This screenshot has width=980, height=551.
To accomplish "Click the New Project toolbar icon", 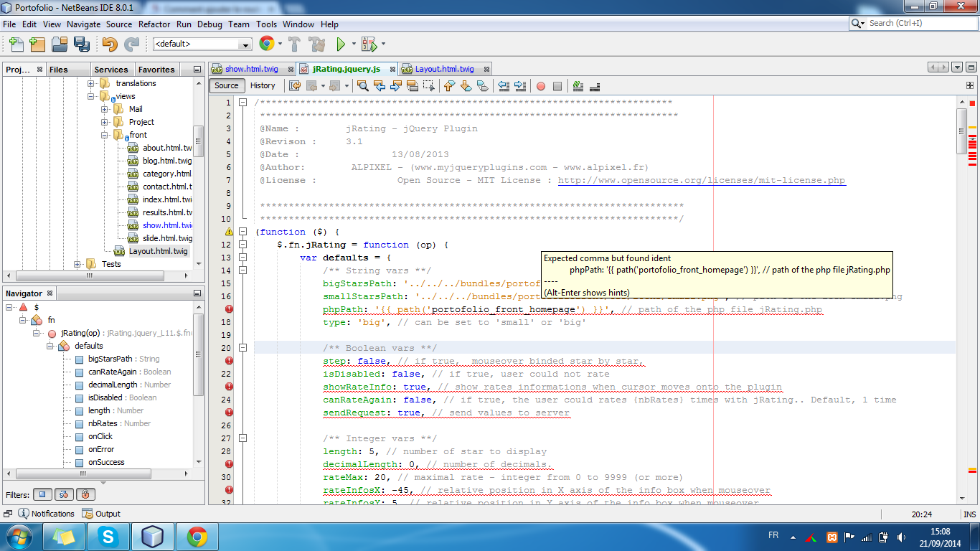I will 37,44.
